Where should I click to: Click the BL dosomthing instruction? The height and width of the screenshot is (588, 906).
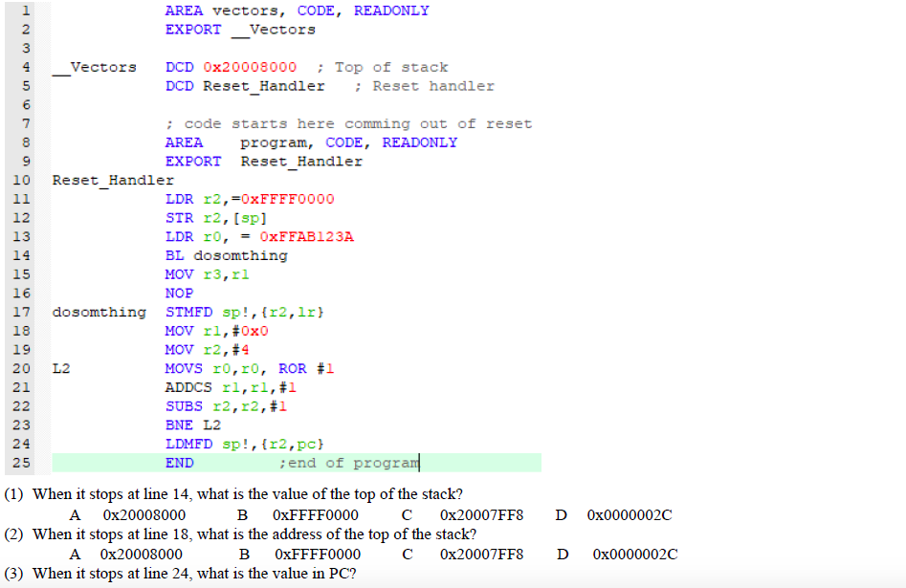coord(227,255)
